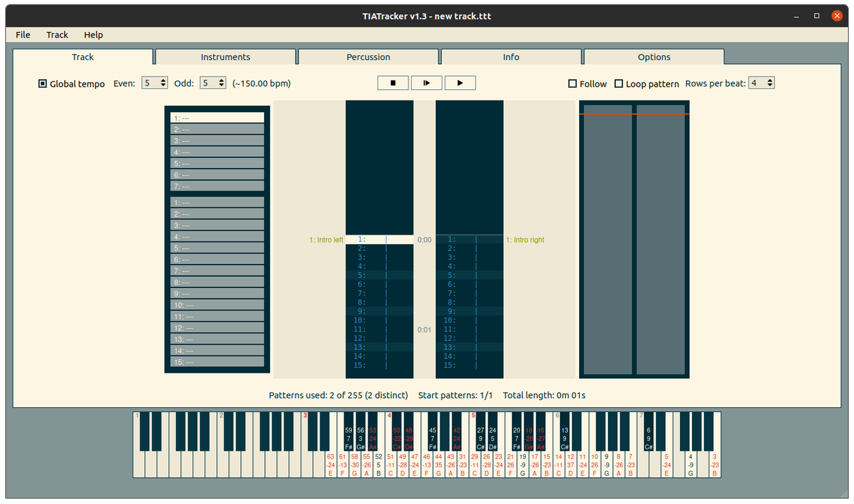The image size is (854, 504).
Task: Click the play-from-start button with bar and triangle
Action: (426, 83)
